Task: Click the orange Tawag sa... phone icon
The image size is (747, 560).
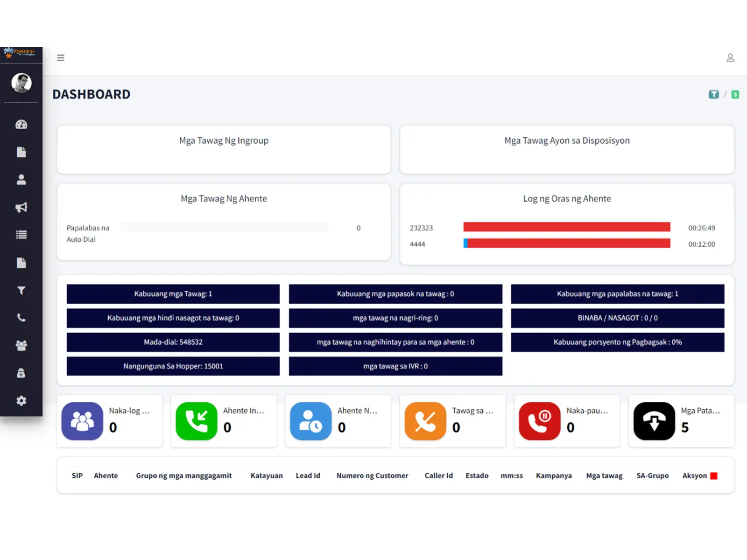Action: tap(425, 421)
